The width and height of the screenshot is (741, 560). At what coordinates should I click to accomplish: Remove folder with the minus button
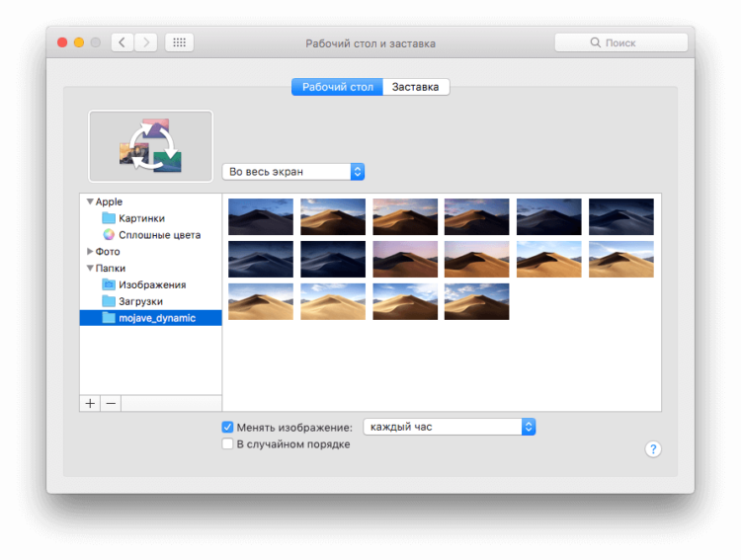coord(111,404)
